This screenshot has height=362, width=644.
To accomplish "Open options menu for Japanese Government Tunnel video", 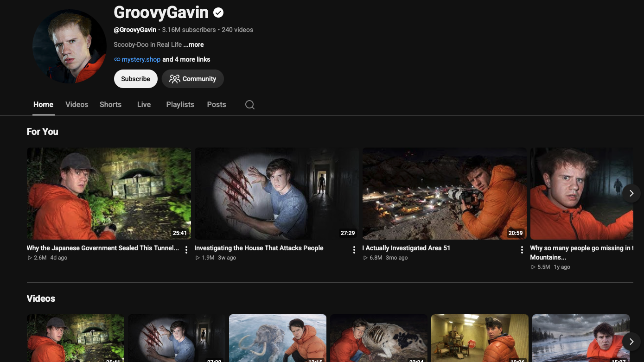I will pyautogui.click(x=186, y=250).
